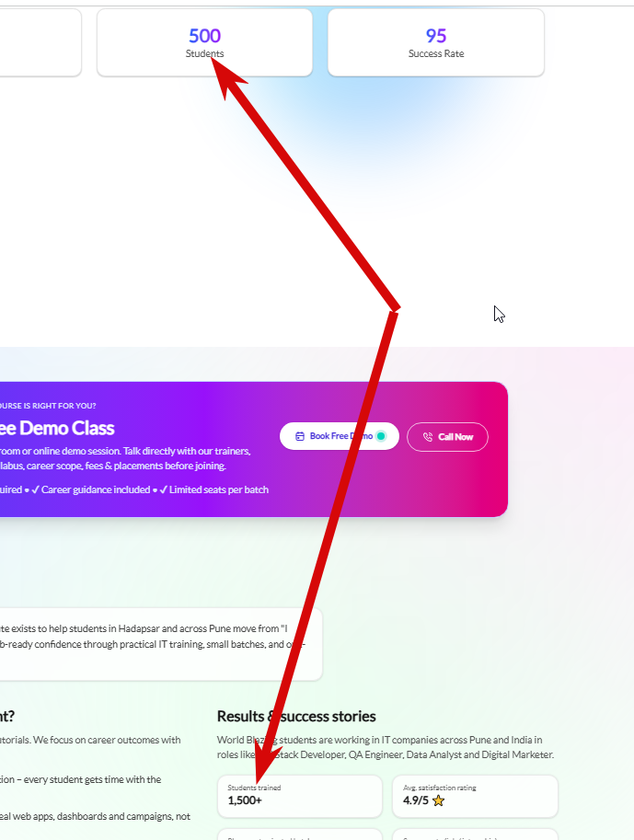Click the red arrowhead pointing at Students

(x=225, y=76)
